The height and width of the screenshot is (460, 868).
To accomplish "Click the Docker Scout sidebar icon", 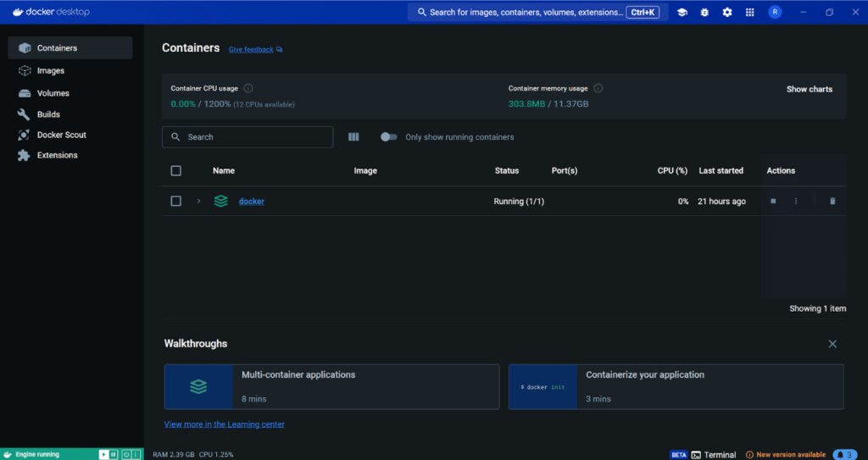I will 24,135.
